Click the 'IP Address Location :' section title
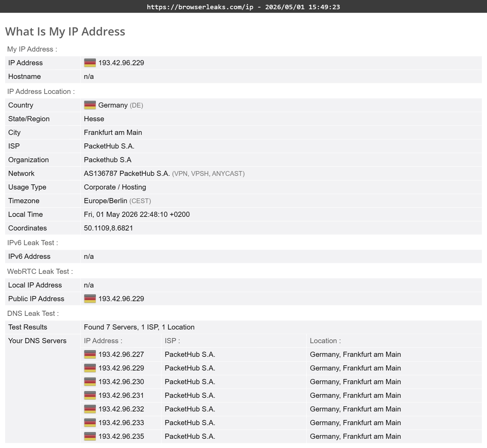Viewport: 487px width, 448px height. tap(41, 92)
